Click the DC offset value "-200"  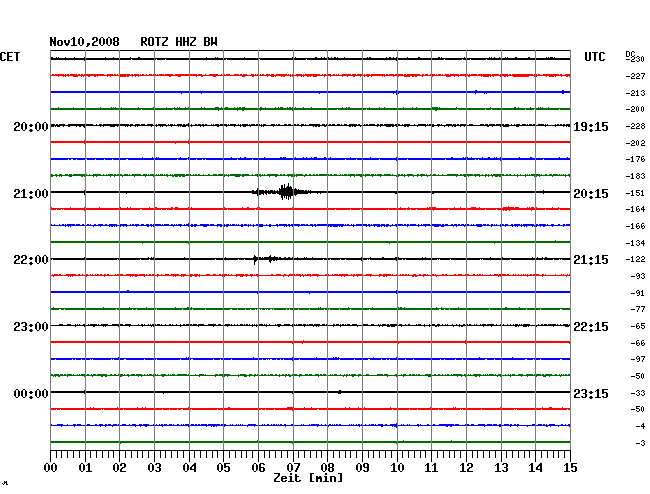point(635,109)
